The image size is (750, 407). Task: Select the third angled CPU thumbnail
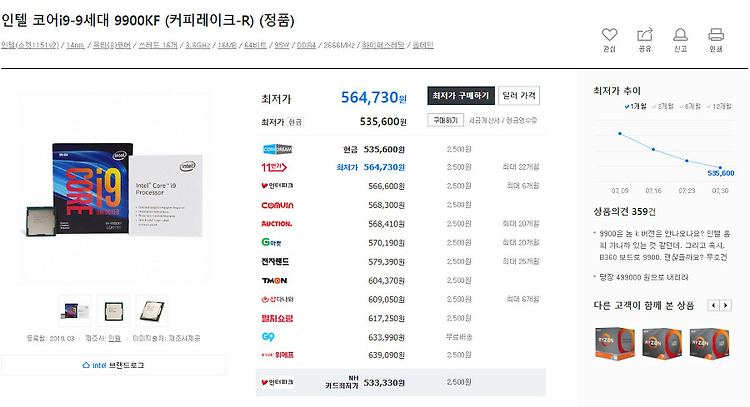point(152,311)
